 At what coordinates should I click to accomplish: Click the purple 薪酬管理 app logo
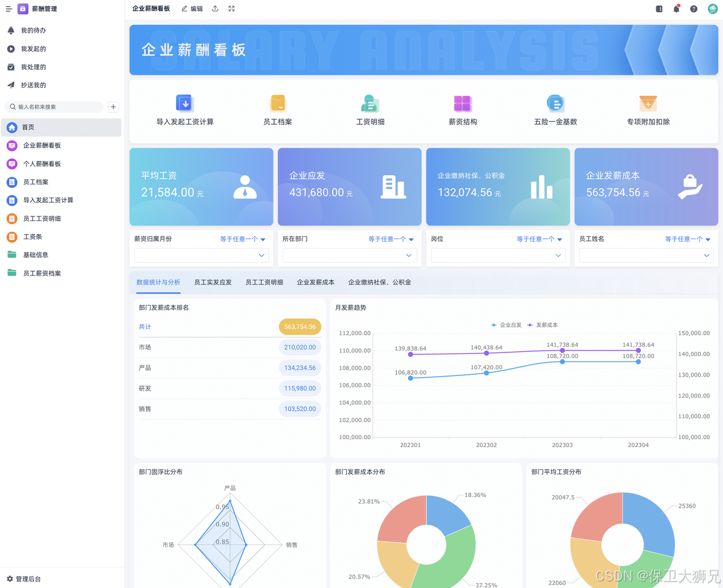(x=23, y=9)
